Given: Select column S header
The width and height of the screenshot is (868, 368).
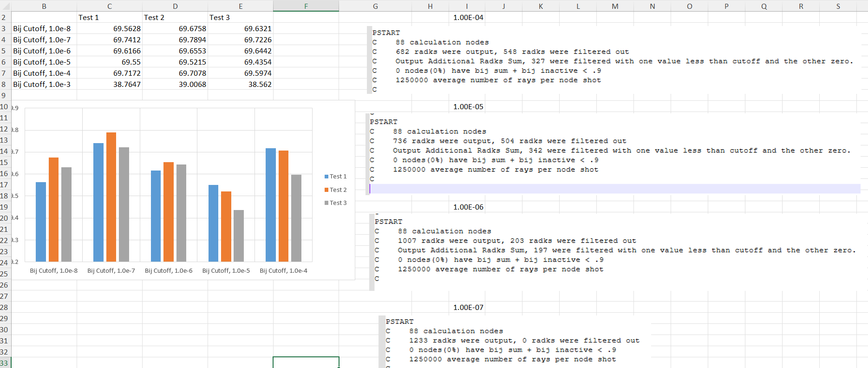Looking at the screenshot, I should 838,6.
